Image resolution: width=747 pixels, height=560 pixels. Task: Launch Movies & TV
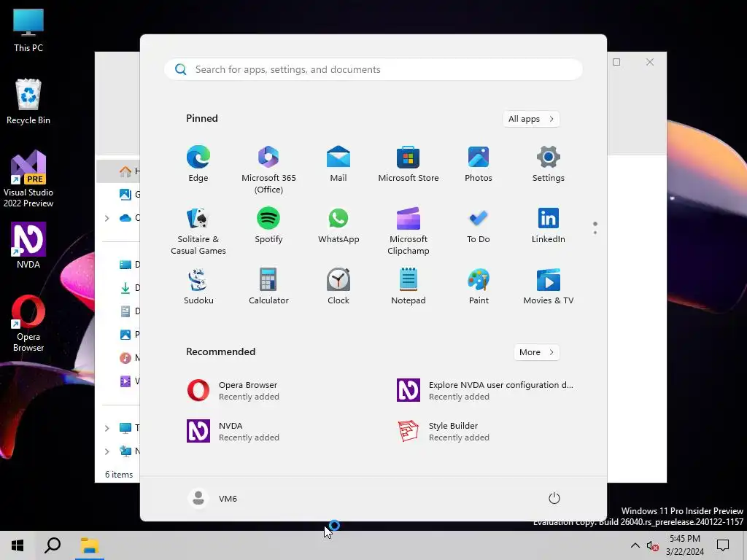tap(549, 287)
